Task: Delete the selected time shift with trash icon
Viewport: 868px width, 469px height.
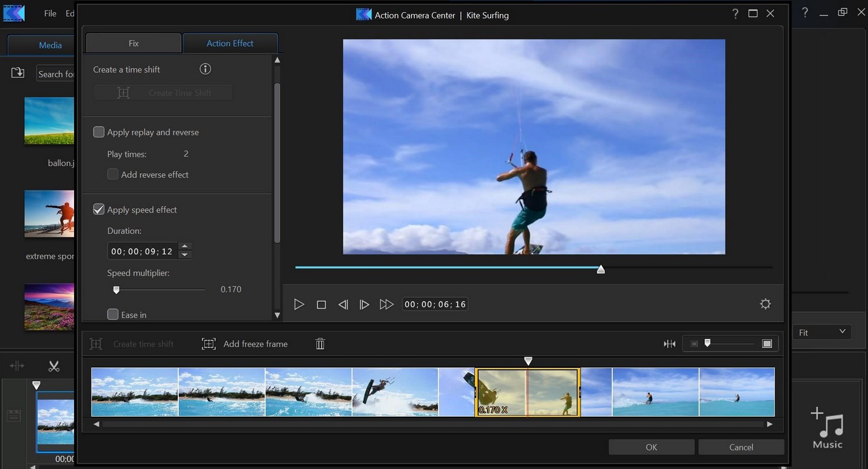Action: click(320, 344)
